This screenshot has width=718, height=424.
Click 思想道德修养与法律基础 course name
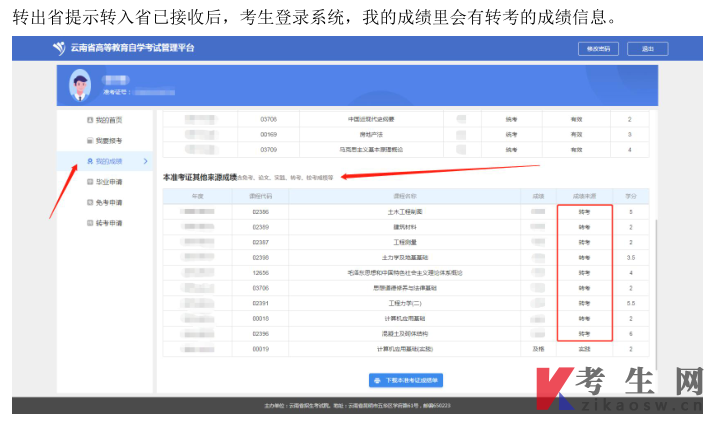[x=405, y=288]
